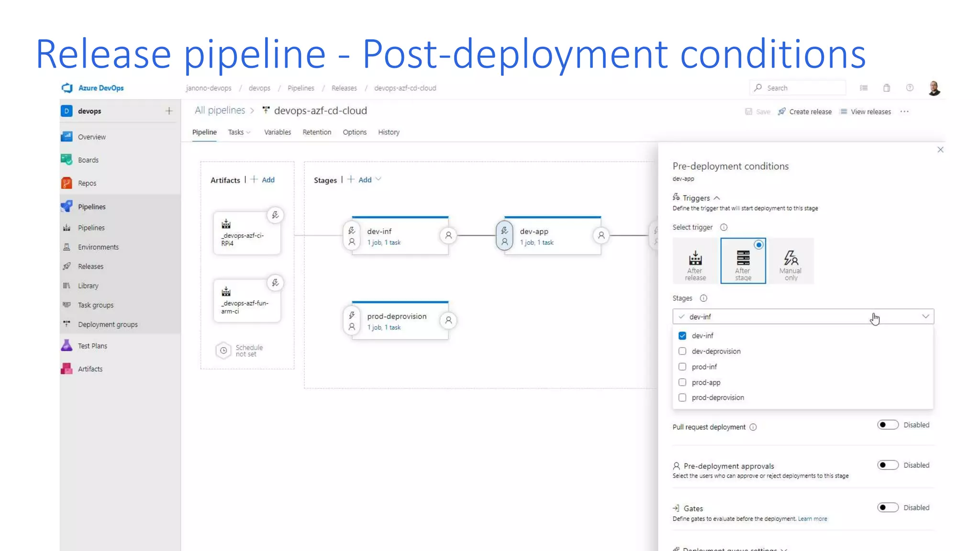980x551 pixels.
Task: Switch to the Variables tab
Action: tap(277, 132)
